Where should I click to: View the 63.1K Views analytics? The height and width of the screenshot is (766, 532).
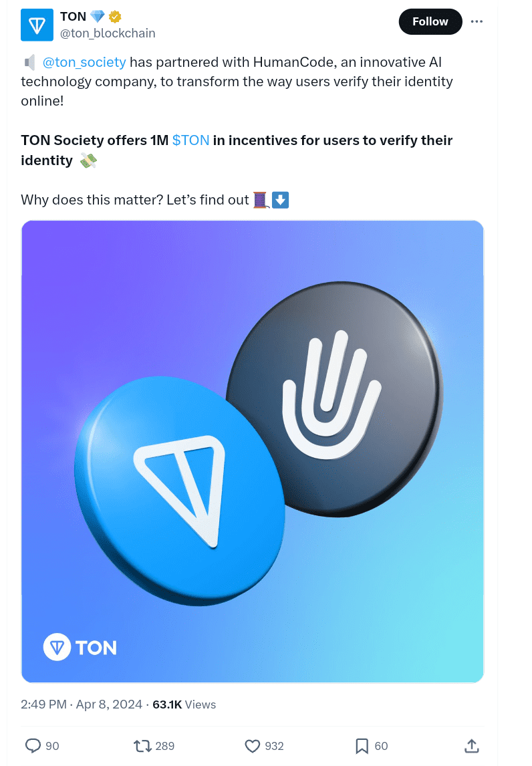click(x=184, y=705)
